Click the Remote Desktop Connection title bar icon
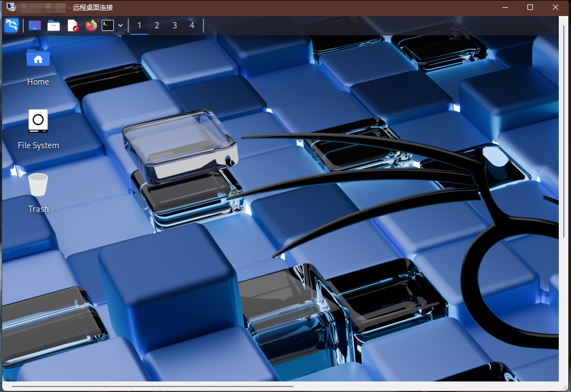The height and width of the screenshot is (392, 571). click(x=11, y=8)
